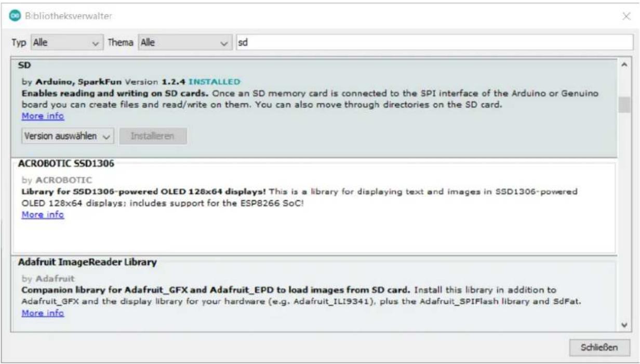Click "by Arduino, SparkFun" author text
The height and width of the screenshot is (364, 640).
72,82
